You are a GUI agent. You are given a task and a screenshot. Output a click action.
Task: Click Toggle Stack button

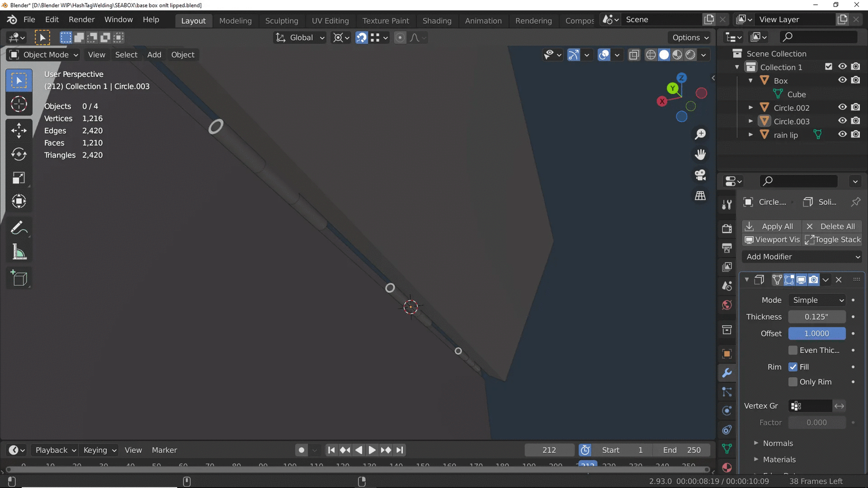[x=832, y=239]
